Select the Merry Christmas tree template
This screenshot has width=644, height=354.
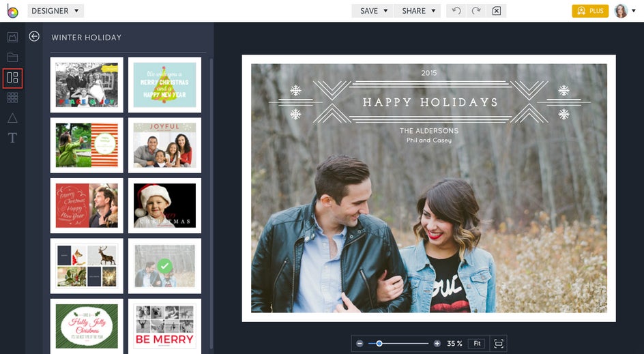pyautogui.click(x=164, y=85)
